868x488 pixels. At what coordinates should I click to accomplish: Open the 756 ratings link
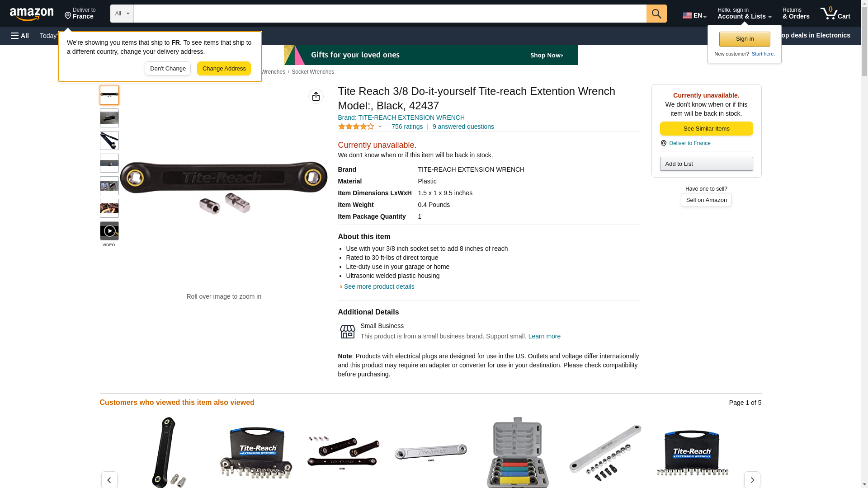click(407, 127)
